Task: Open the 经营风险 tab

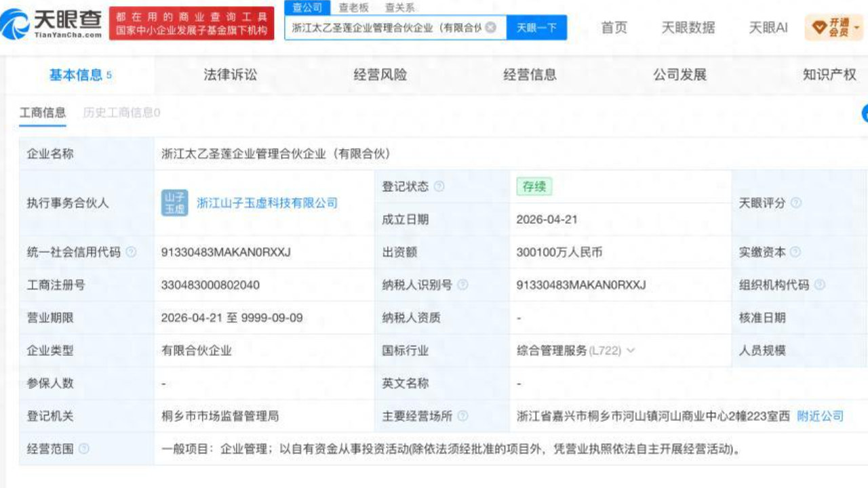Action: pyautogui.click(x=380, y=75)
